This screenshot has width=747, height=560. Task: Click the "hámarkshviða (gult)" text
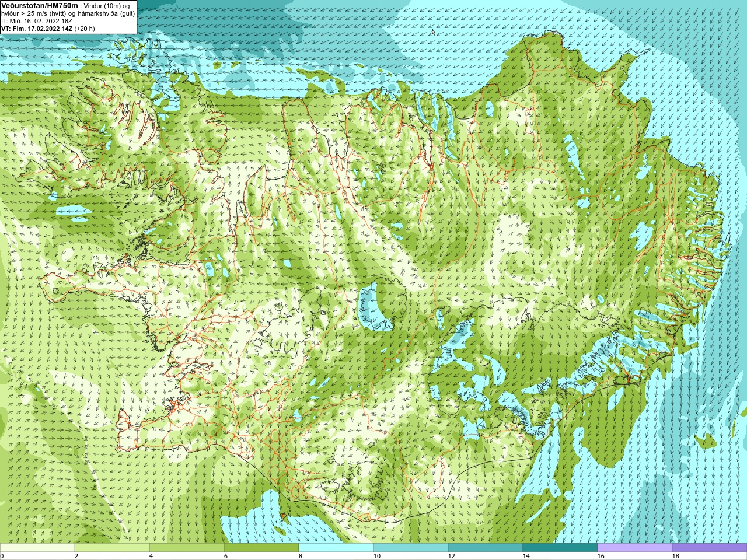tap(106, 13)
